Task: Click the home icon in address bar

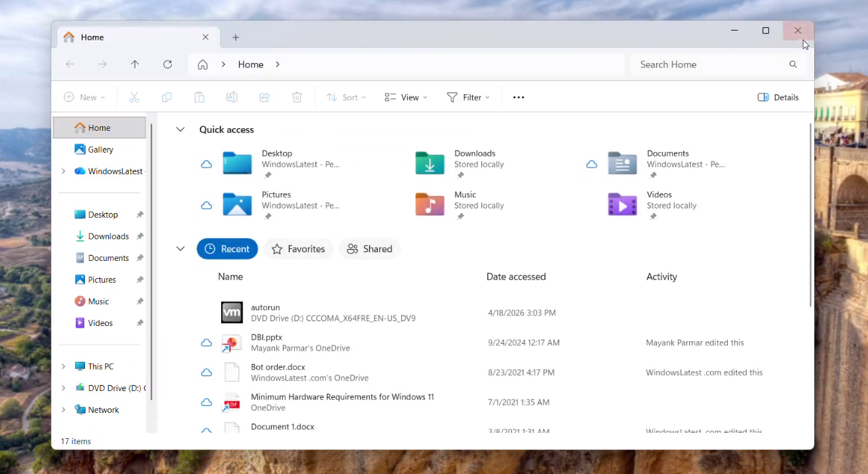Action: 203,64
